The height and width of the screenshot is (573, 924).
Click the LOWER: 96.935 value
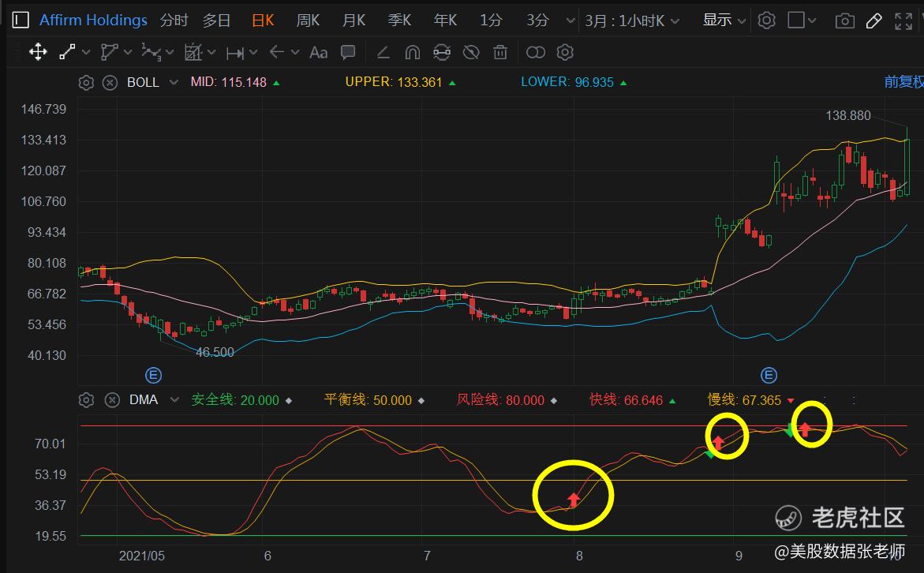[567, 82]
